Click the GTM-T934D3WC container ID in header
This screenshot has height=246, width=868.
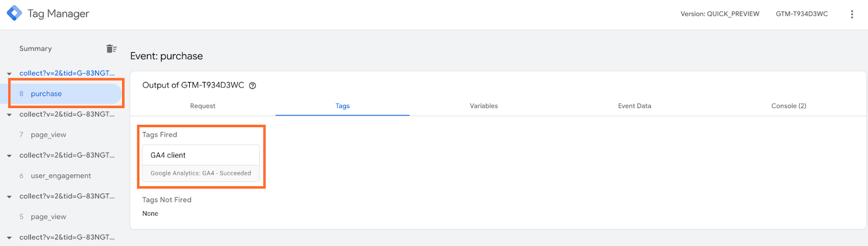coord(801,14)
